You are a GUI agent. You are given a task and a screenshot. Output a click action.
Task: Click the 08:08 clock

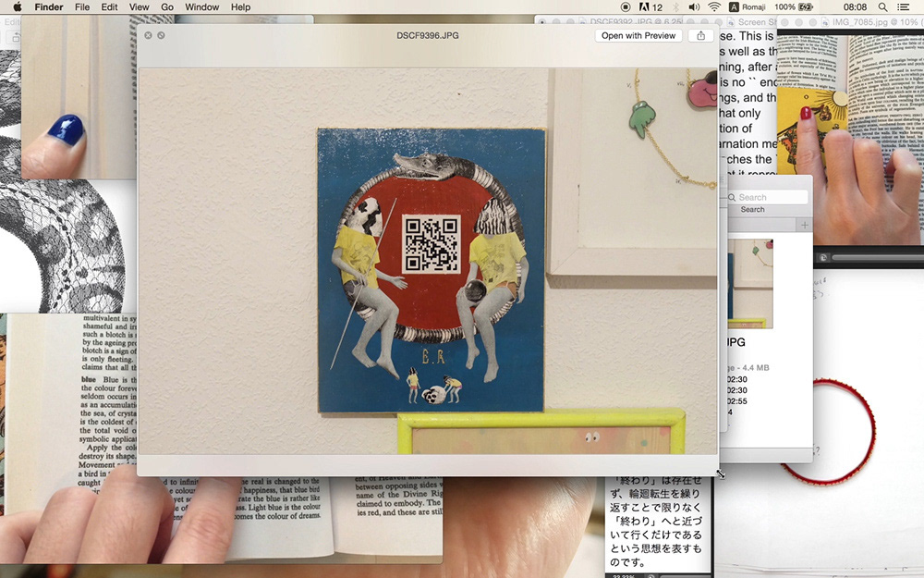coord(855,7)
